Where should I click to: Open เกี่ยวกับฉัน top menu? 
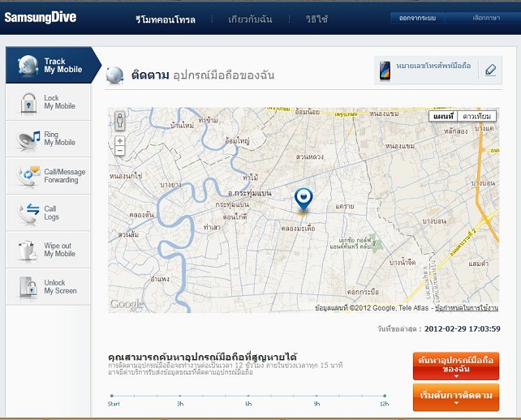pyautogui.click(x=250, y=19)
